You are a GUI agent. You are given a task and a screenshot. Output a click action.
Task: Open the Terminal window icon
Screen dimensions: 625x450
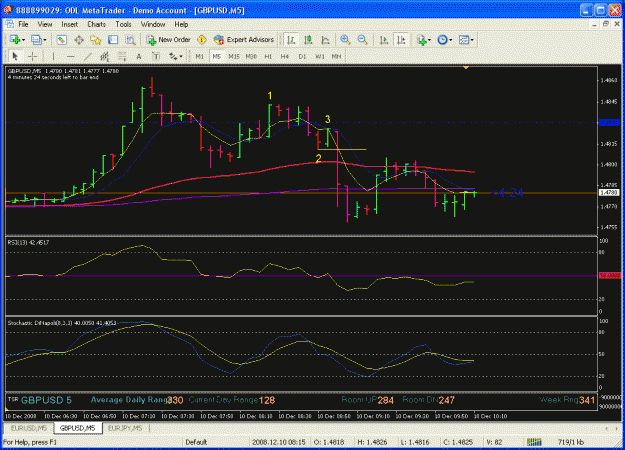coord(113,40)
